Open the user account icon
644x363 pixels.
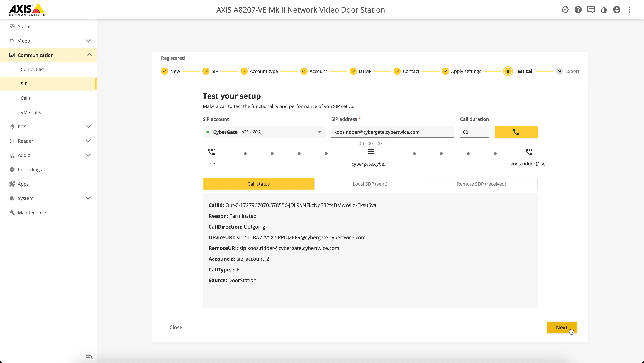[617, 10]
